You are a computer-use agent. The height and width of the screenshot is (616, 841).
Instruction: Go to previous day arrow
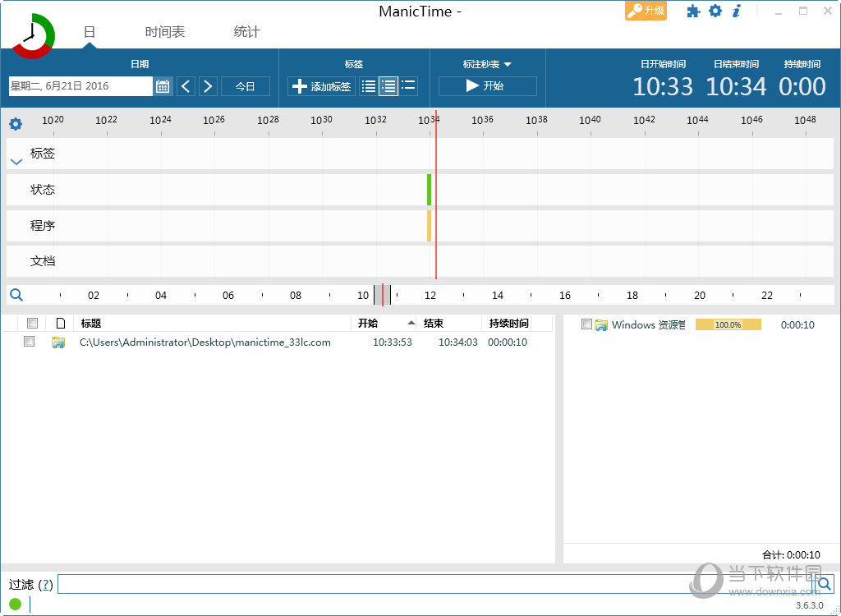(x=186, y=86)
